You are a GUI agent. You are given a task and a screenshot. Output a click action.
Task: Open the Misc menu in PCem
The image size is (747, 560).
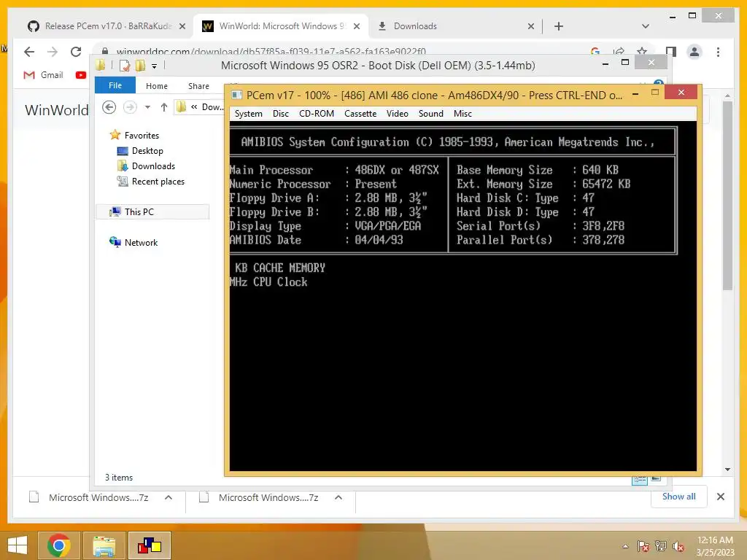coord(462,113)
